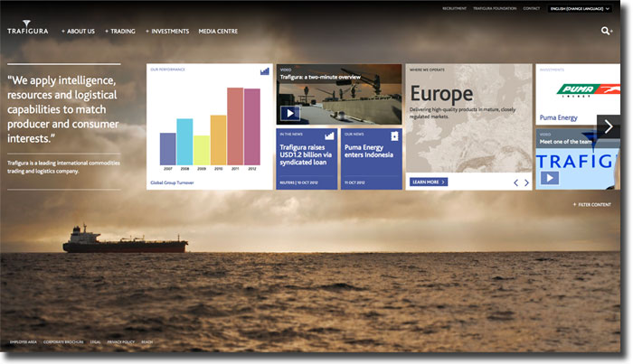
Task: Open Corporate Brochure footer link
Action: pyautogui.click(x=63, y=342)
